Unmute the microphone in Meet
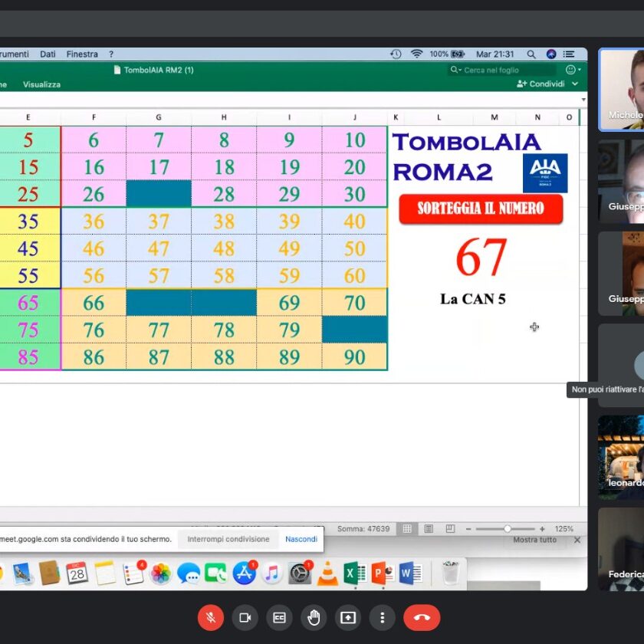 pyautogui.click(x=210, y=617)
